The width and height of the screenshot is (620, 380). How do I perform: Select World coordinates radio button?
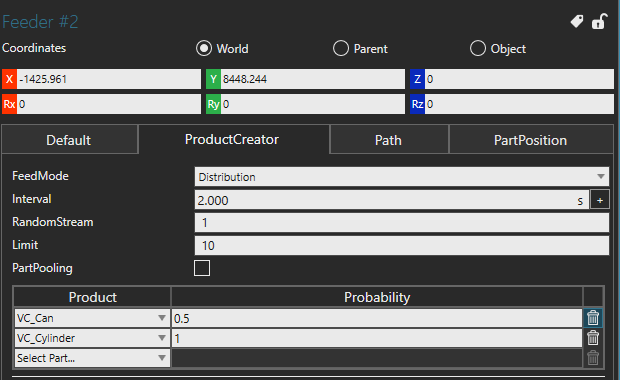204,48
